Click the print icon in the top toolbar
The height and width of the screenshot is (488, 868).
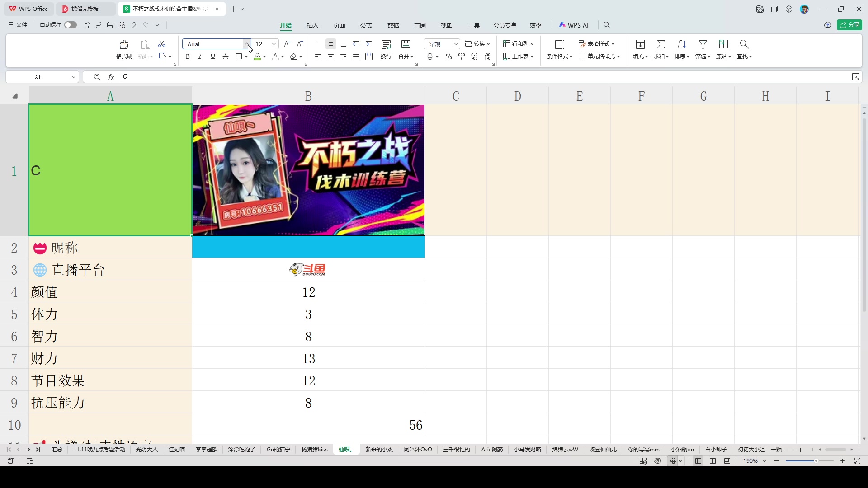(x=110, y=25)
